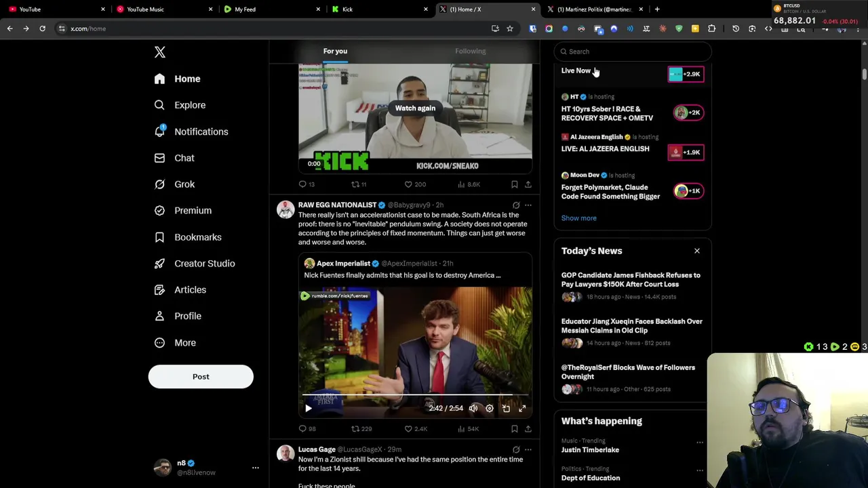Open GOP Candidate James Fishback news story

click(x=632, y=286)
